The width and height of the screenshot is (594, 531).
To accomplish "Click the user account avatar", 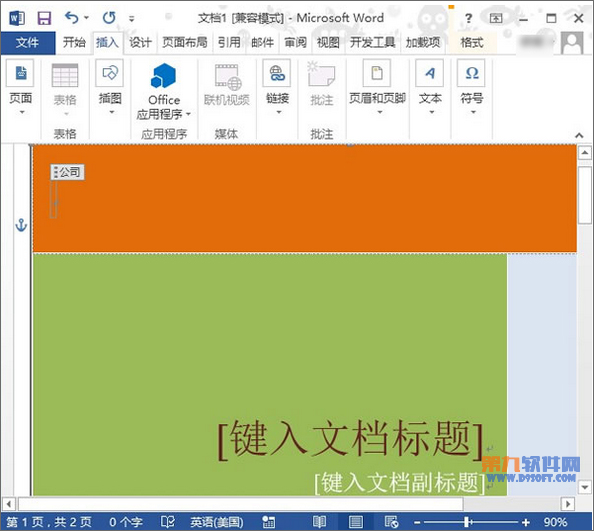I will (572, 43).
